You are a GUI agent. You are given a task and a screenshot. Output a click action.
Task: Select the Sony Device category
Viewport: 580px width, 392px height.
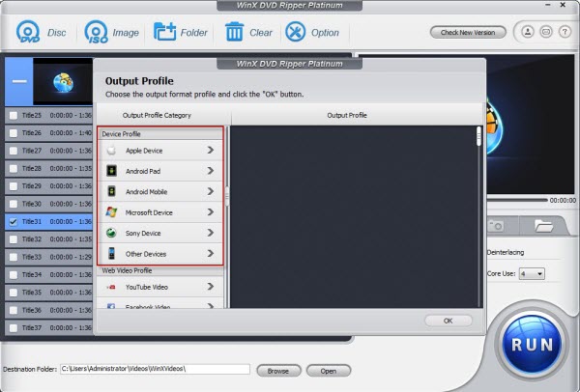point(160,233)
